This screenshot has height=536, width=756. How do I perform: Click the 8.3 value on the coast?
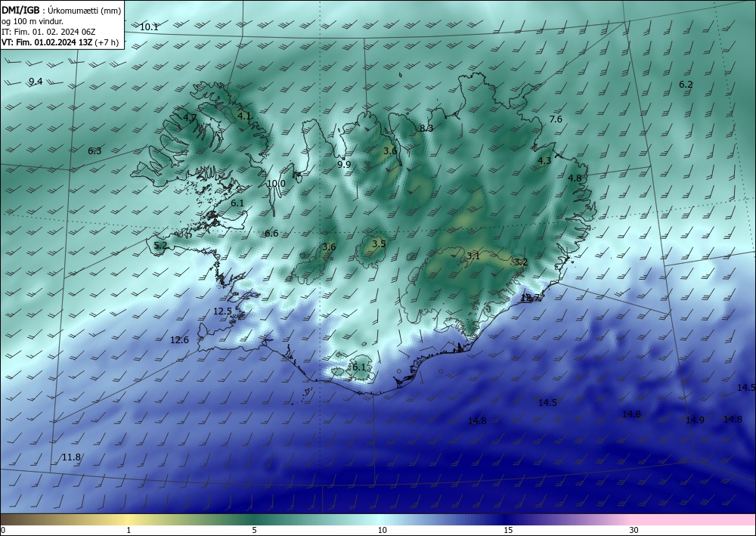(x=426, y=129)
